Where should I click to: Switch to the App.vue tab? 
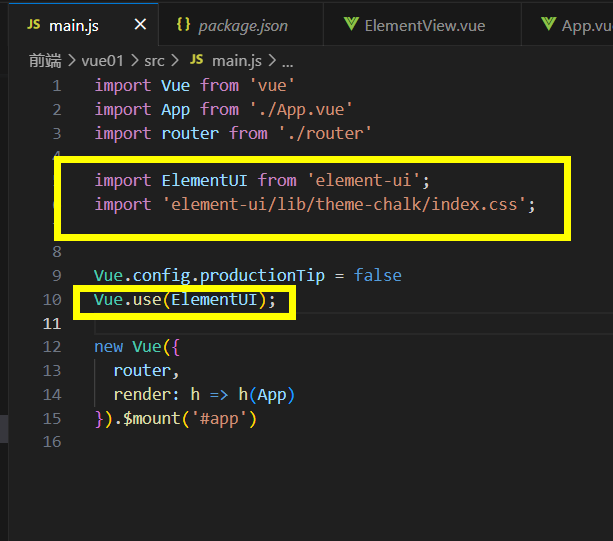tap(587, 25)
